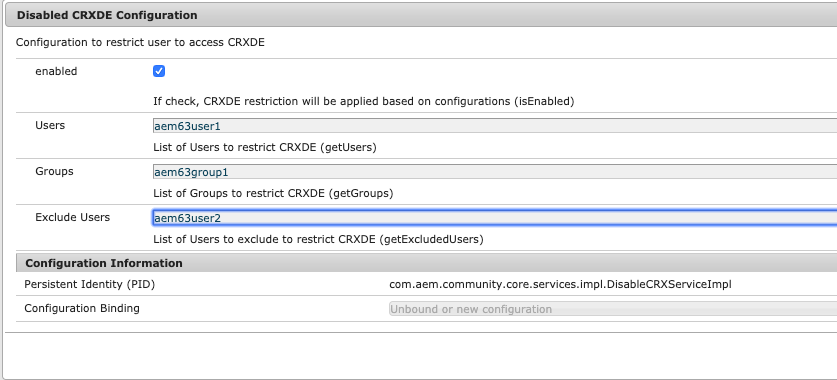Click the Unbound or new configuration field
This screenshot has height=380, width=837.
613,309
